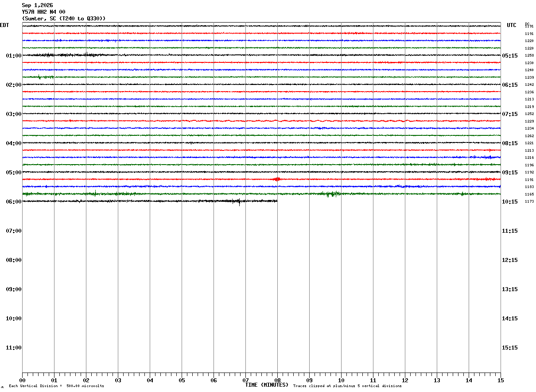Click the green burst near minute 09-10
This screenshot has height=392, width=536.
point(332,194)
